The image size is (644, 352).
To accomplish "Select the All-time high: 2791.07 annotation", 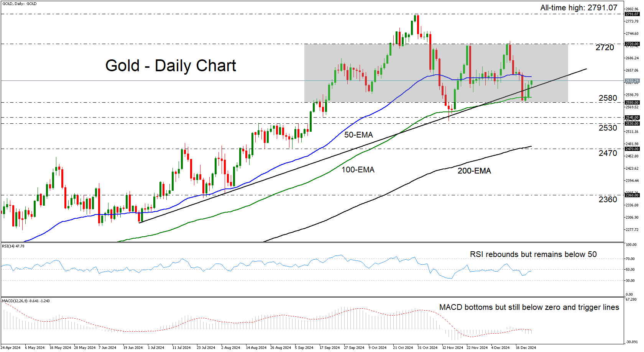I will (578, 8).
